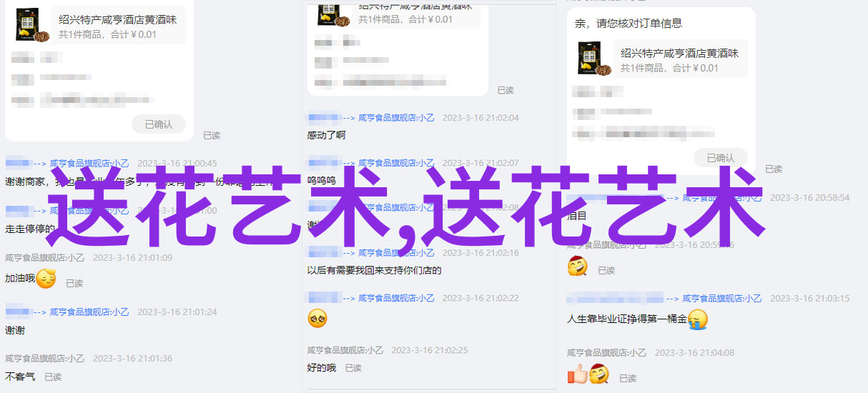Click 已确认 button in the 亲，请您核对订单信息 card
Viewport: 868px width, 393px height.
(721, 158)
